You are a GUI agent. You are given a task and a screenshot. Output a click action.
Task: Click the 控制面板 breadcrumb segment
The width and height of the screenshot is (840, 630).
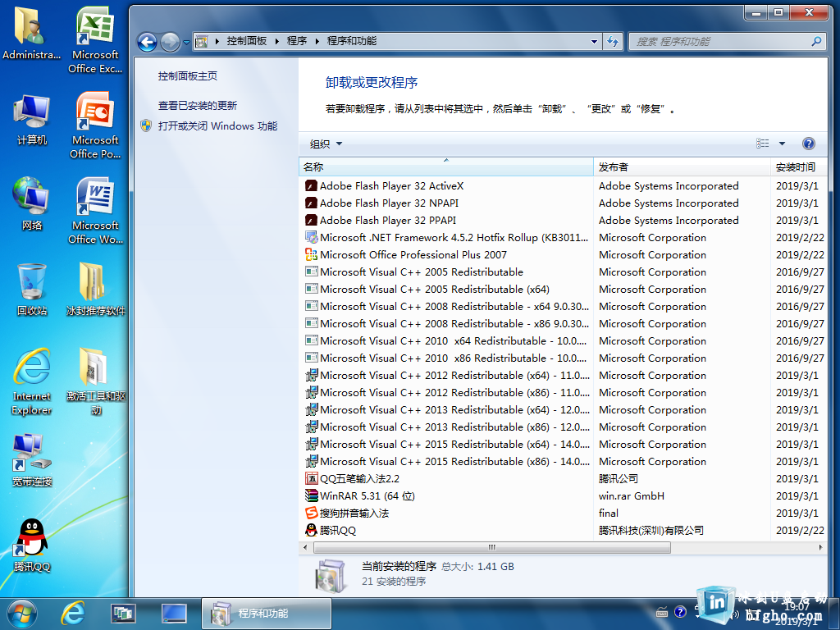(x=246, y=41)
